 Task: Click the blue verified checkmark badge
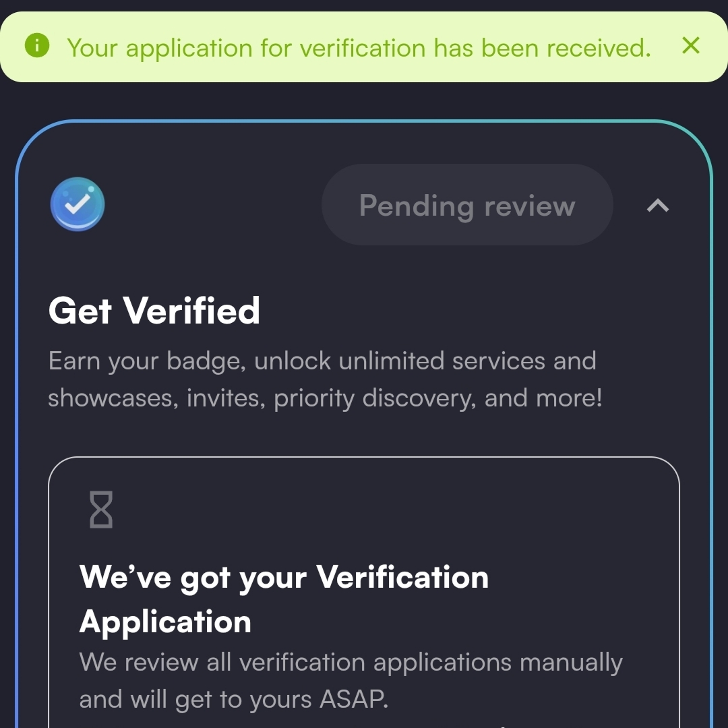pos(78,204)
